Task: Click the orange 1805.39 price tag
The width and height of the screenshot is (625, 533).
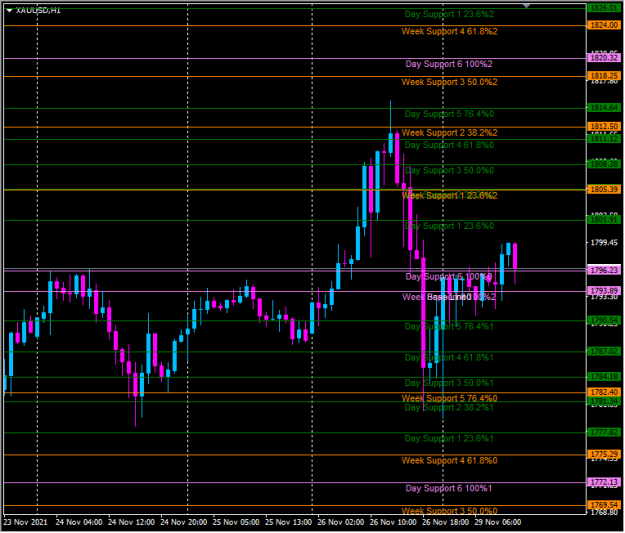Action: 604,189
